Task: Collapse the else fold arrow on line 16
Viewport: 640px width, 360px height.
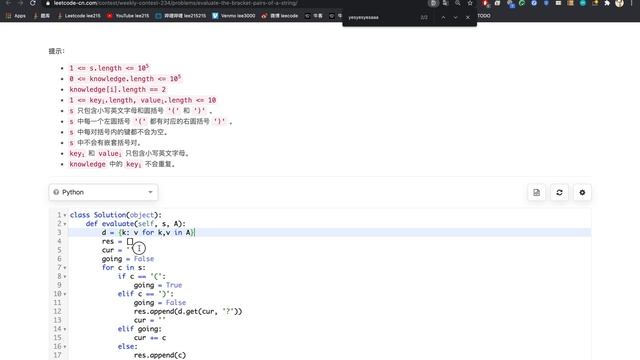Action: [x=65, y=347]
